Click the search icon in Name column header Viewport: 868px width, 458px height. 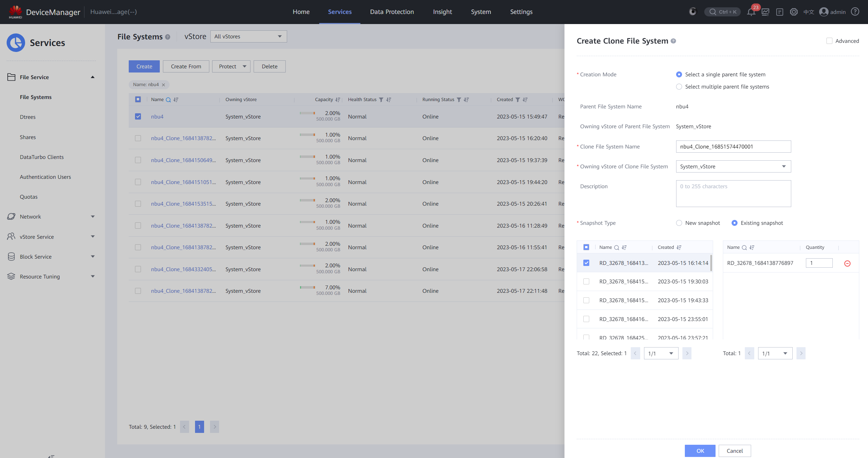tap(168, 100)
